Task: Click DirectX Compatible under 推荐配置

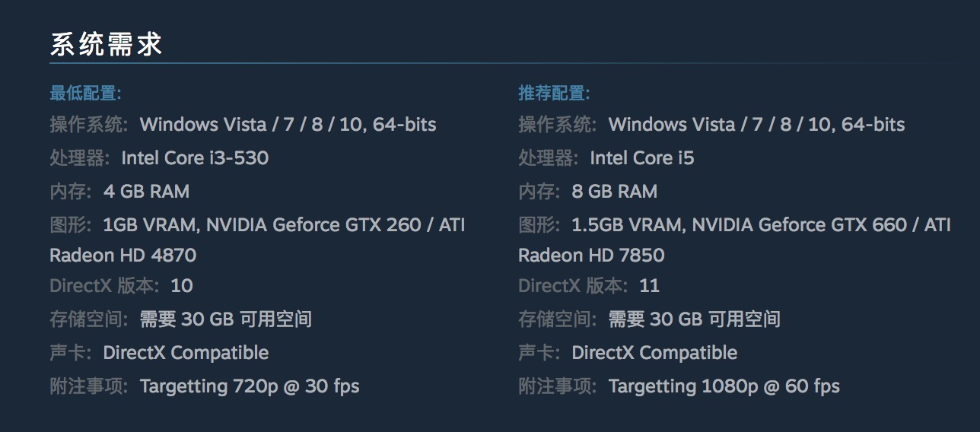Action: coord(654,353)
